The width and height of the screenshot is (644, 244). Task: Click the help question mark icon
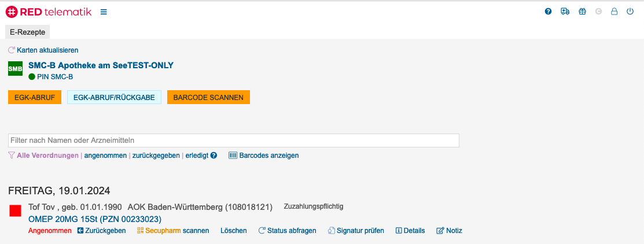pos(548,12)
